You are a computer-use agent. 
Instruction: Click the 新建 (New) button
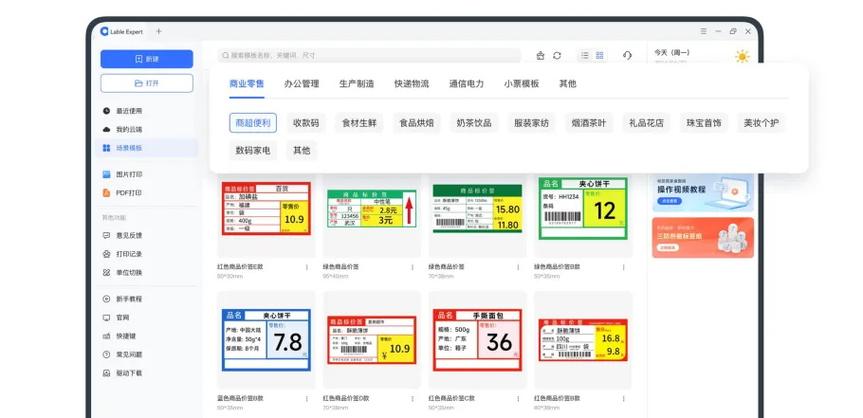tap(146, 59)
